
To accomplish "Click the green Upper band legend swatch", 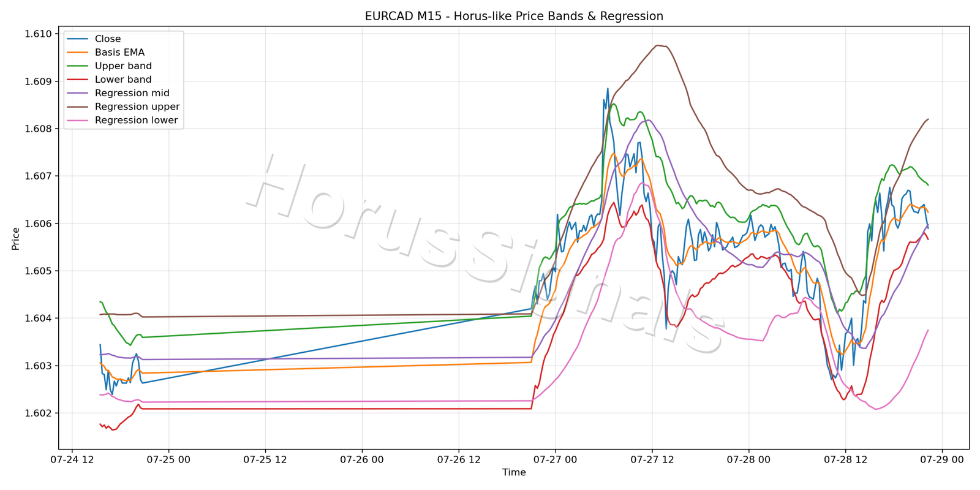I will 78,66.
